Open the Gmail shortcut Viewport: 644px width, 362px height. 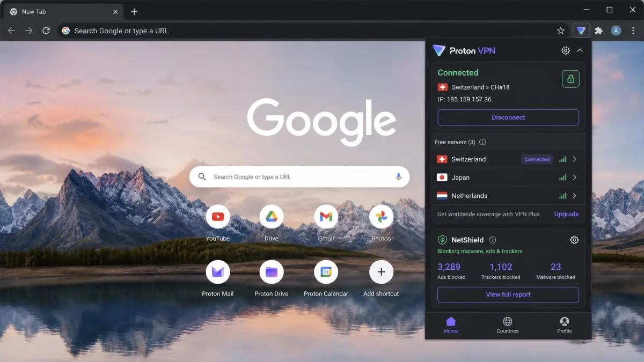tap(326, 217)
